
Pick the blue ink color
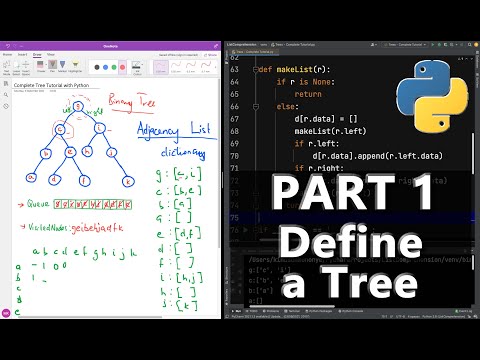click(x=105, y=67)
